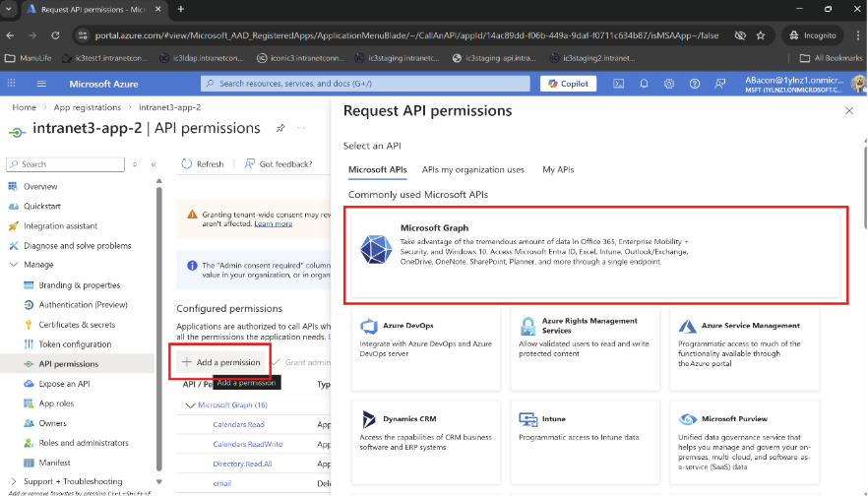Screen dimensions: 868x496
Task: Open portal settings gear icon
Action: click(x=667, y=84)
